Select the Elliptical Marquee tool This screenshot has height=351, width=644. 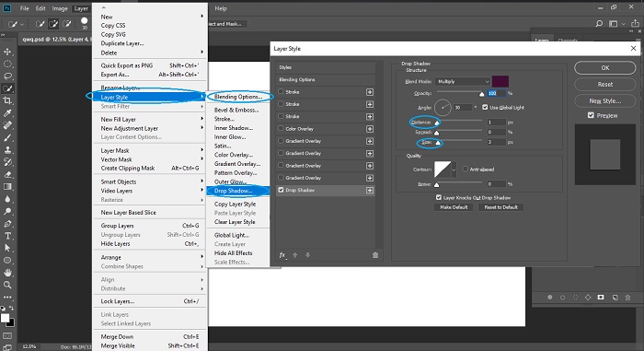click(x=7, y=64)
